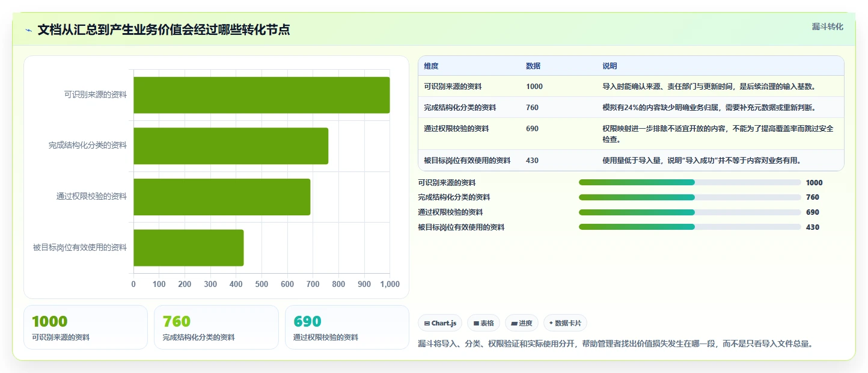This screenshot has height=373, width=868.
Task: Click the 可识别来源的资料 table cell
Action: coord(453,87)
